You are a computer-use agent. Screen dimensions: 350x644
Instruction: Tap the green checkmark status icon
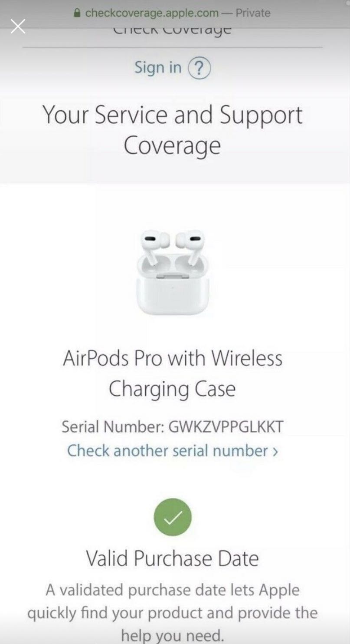(173, 517)
